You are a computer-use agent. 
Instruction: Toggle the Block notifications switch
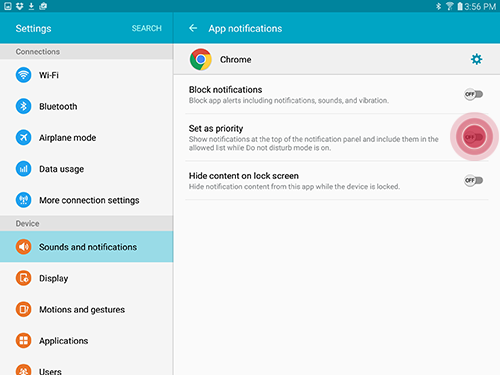tap(473, 94)
